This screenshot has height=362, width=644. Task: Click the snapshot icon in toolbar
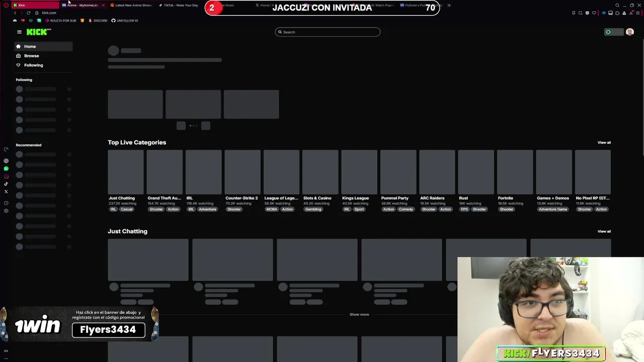coord(580,13)
